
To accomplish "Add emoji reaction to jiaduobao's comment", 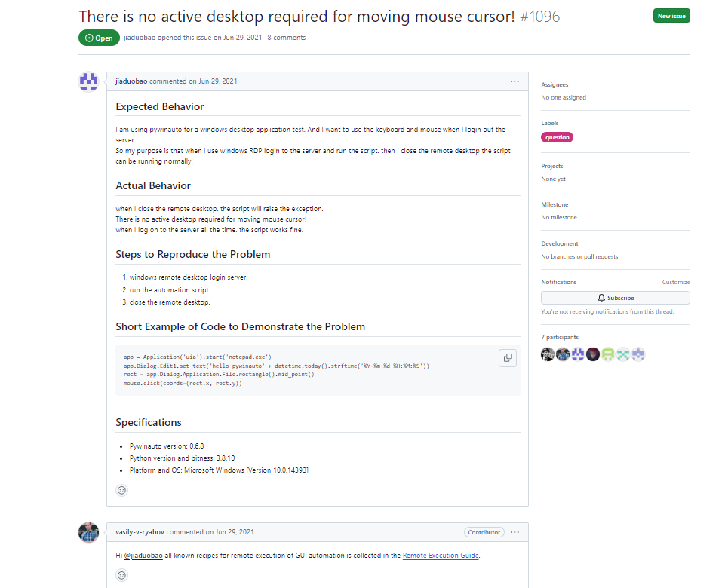I will [121, 490].
